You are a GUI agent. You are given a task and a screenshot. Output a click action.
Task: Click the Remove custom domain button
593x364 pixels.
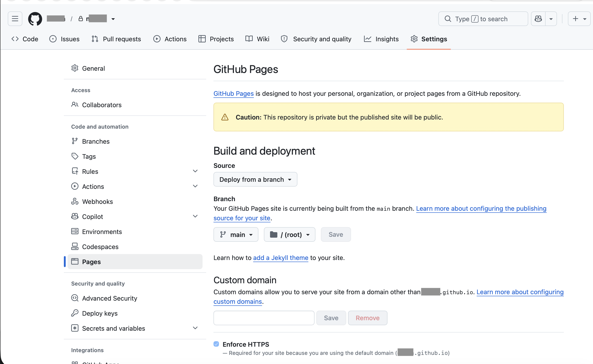367,318
